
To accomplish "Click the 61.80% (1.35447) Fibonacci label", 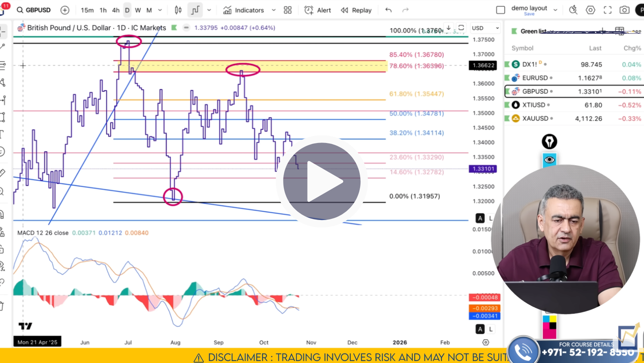I will pos(417,94).
